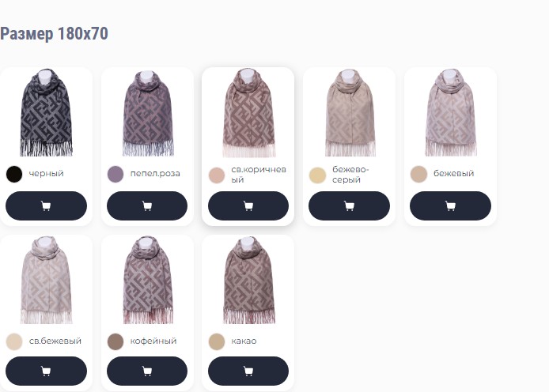Choose the бежево-серый yellow swatch
Viewport: 549px width, 392px height.
tap(317, 175)
